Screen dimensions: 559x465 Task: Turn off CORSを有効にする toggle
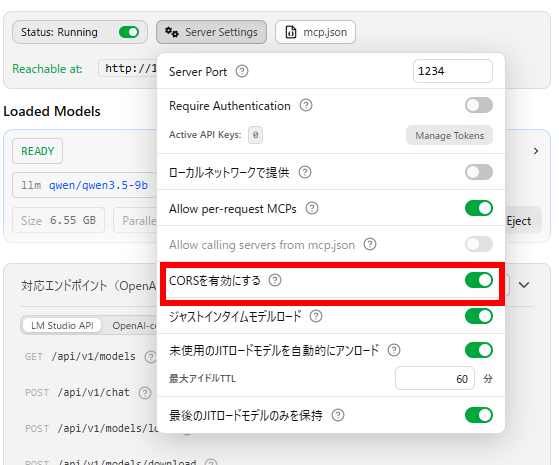tap(479, 280)
